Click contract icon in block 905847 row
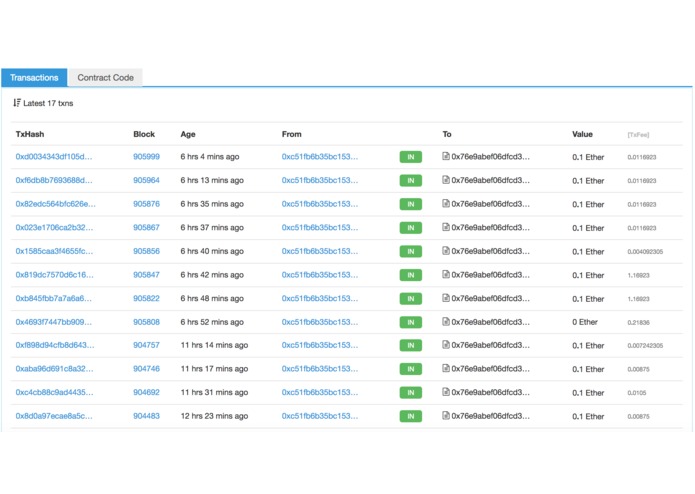 446,274
